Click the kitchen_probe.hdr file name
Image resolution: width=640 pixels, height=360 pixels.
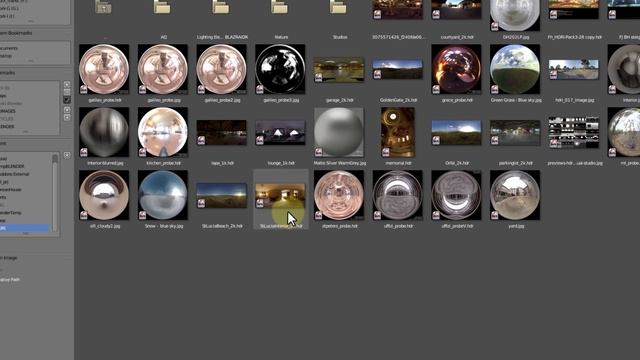click(163, 163)
